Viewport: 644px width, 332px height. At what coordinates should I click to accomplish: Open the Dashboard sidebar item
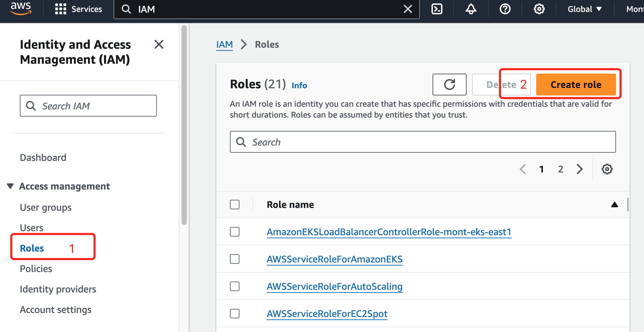pos(43,157)
